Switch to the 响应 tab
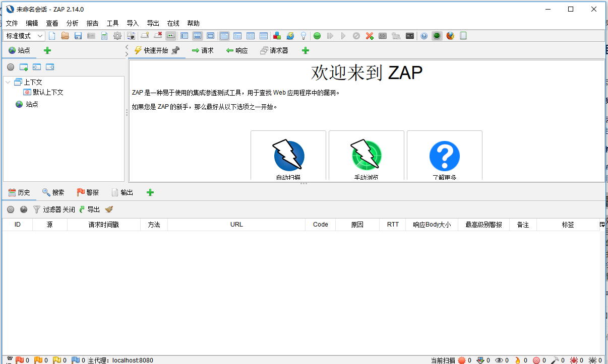Screen dimensions: 608x364 tap(236, 50)
